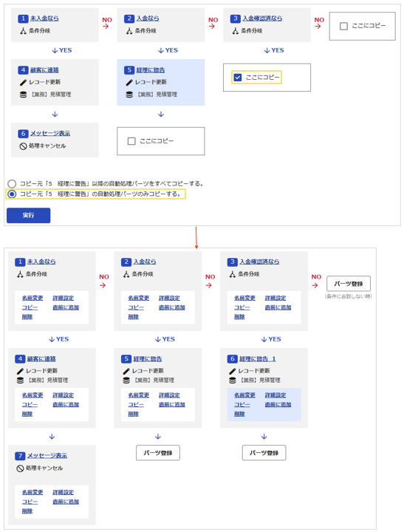
Task: Click pencil icon in blue-highlighted 経理に警告 part
Action: (129, 82)
